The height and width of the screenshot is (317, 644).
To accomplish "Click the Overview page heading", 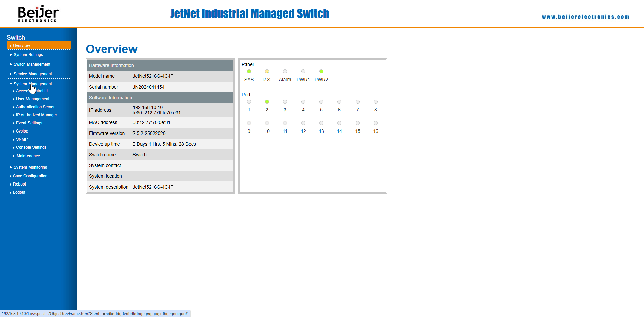I will click(112, 49).
